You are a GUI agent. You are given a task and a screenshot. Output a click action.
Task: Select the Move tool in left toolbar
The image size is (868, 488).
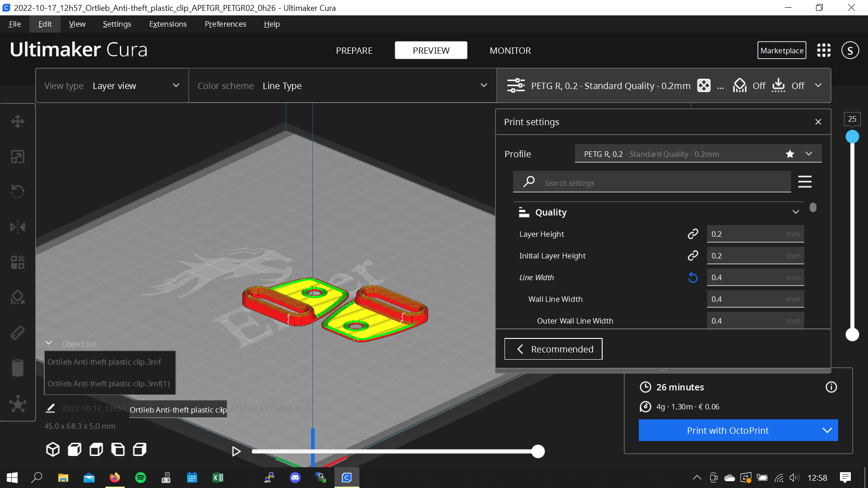click(x=18, y=121)
